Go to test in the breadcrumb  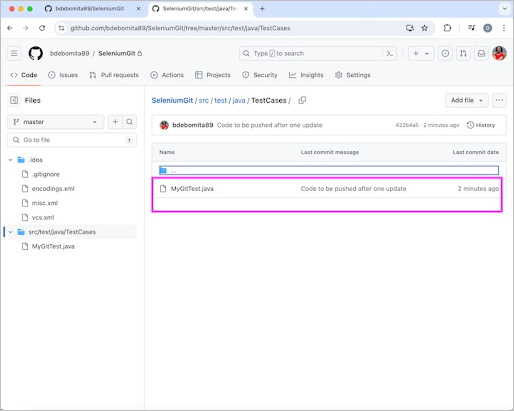220,100
